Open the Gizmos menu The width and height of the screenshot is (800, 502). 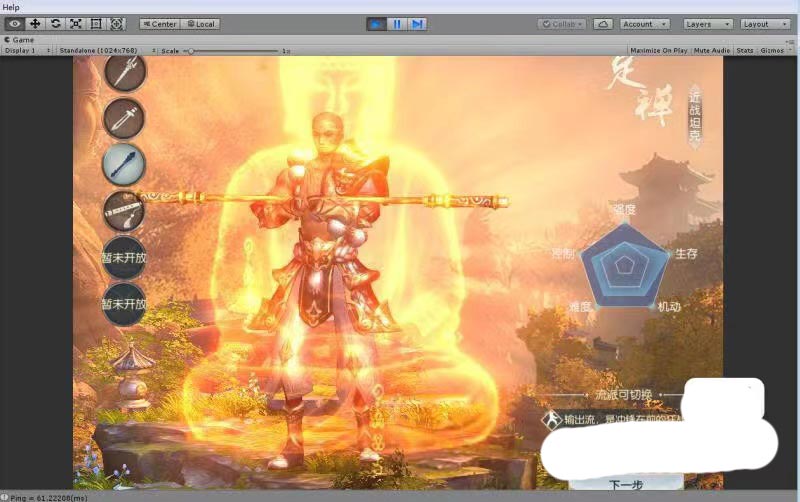pyautogui.click(x=774, y=51)
